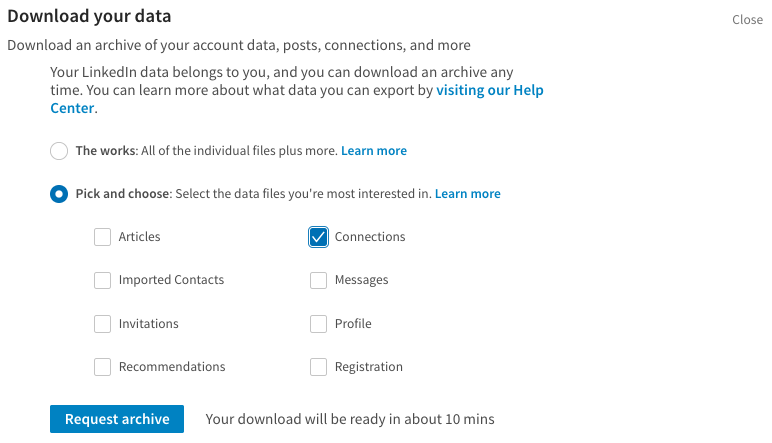Tick the Profile checkbox

pyautogui.click(x=319, y=324)
